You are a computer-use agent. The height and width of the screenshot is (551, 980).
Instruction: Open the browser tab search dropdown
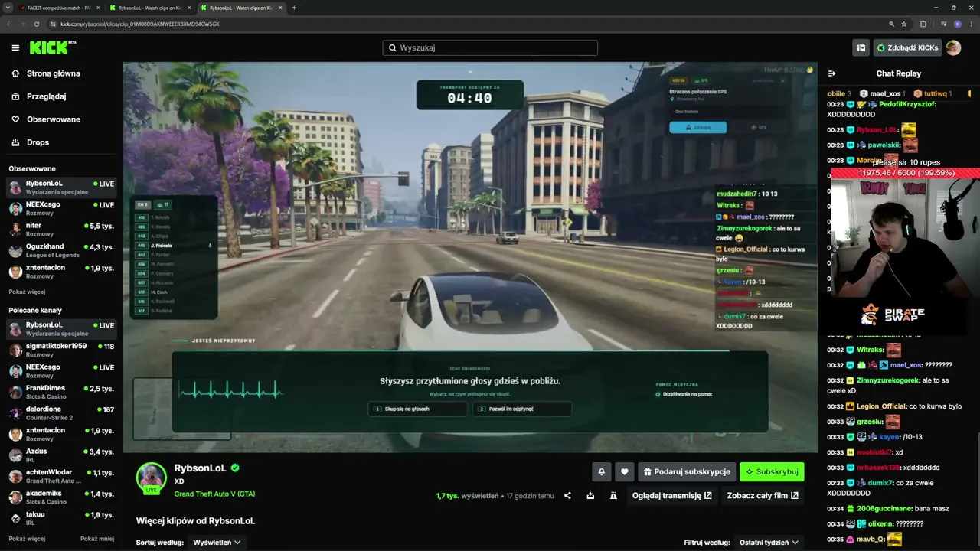tap(7, 8)
